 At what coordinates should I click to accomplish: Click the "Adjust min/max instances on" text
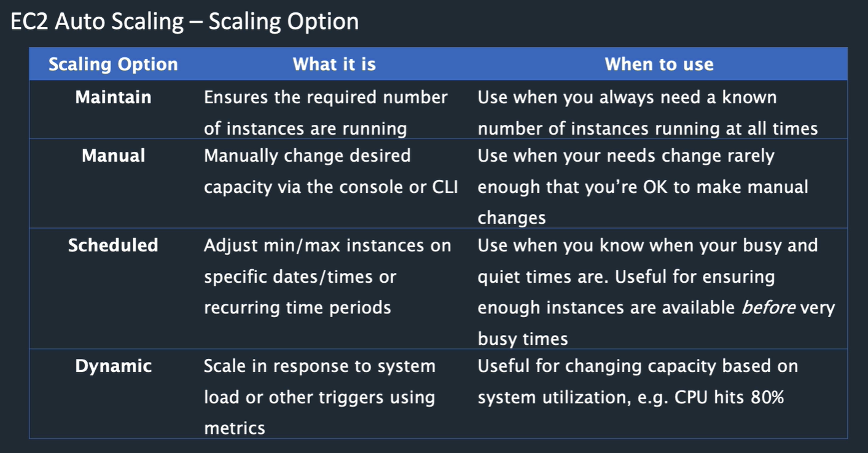coord(327,245)
